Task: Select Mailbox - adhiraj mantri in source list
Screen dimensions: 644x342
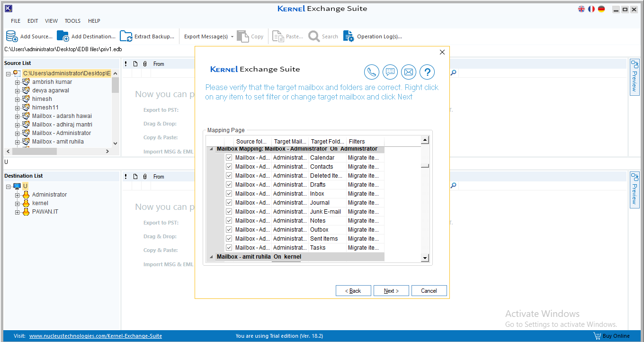Action: click(x=62, y=125)
